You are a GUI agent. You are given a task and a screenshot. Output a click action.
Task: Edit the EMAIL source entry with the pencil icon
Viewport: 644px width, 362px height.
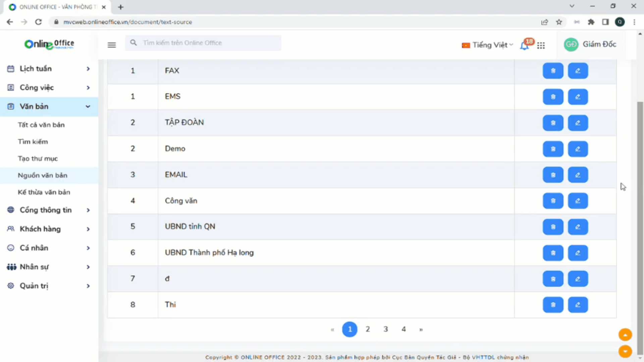click(x=578, y=175)
